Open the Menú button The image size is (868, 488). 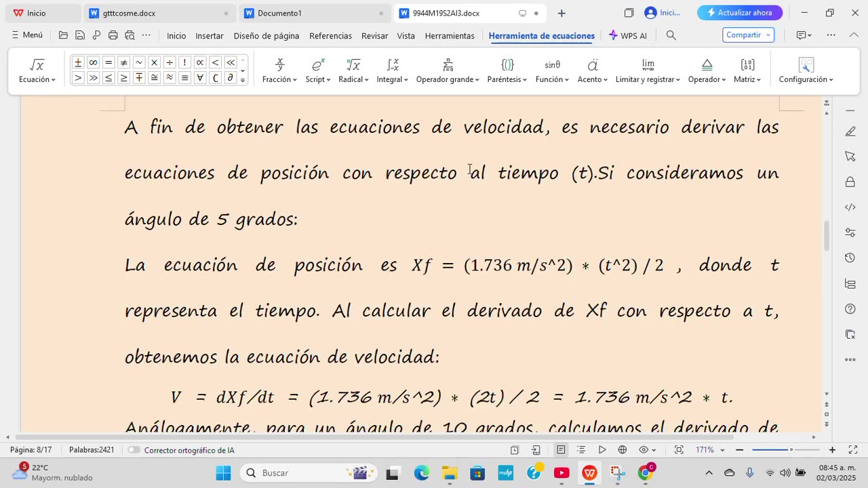[x=27, y=35]
